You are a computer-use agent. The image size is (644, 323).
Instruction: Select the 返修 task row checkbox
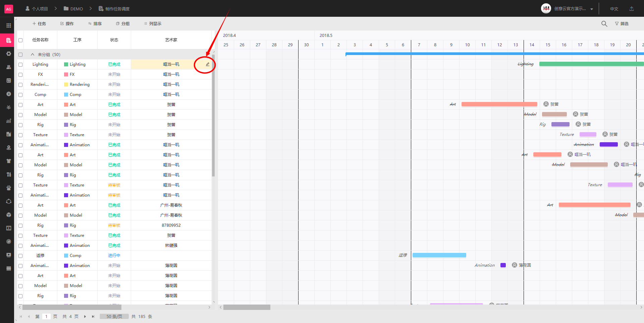tap(20, 256)
